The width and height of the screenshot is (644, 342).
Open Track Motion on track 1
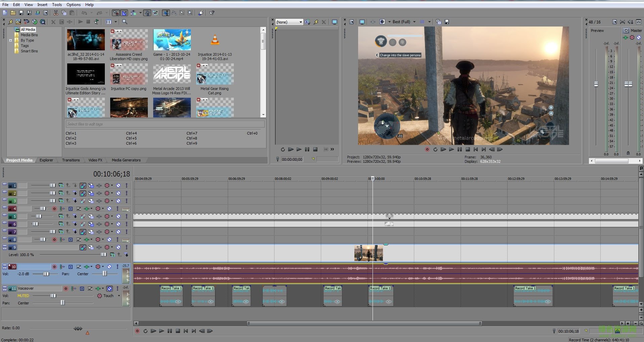pyautogui.click(x=91, y=185)
